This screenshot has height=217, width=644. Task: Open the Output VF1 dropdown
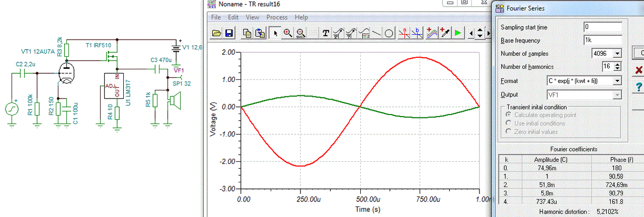(618, 94)
